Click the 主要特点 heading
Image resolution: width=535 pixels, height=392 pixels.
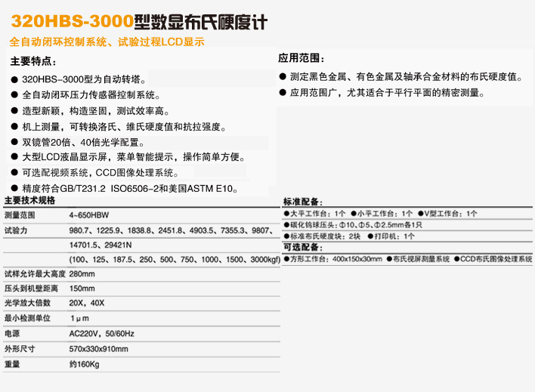33,61
